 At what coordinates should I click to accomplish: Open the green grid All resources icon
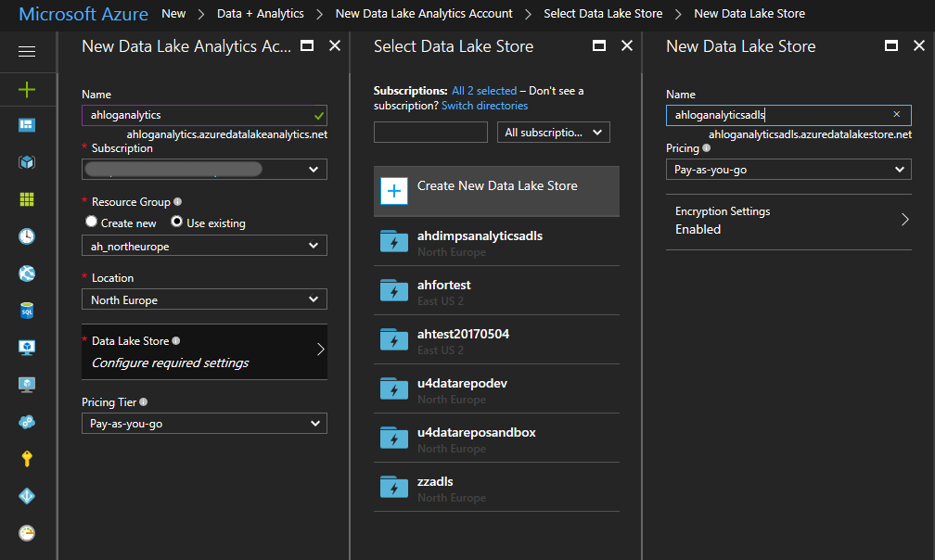tap(27, 199)
